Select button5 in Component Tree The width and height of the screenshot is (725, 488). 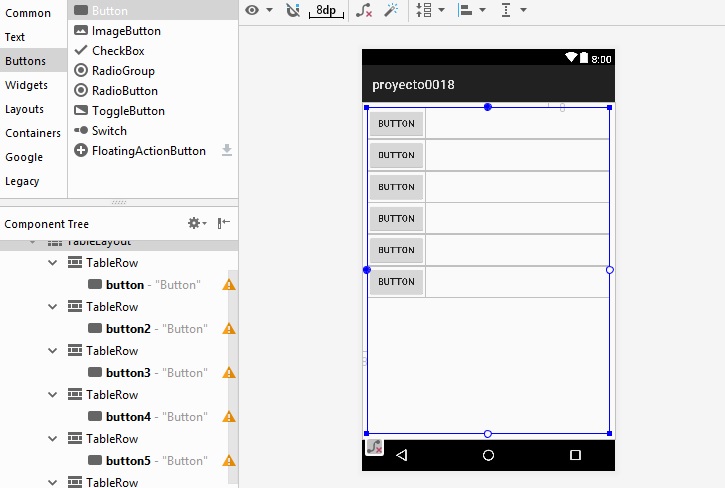pos(128,461)
